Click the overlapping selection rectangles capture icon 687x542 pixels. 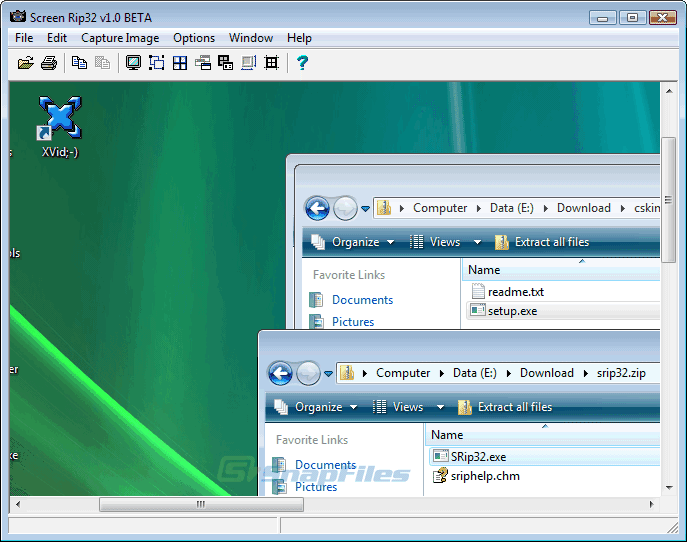[x=156, y=63]
